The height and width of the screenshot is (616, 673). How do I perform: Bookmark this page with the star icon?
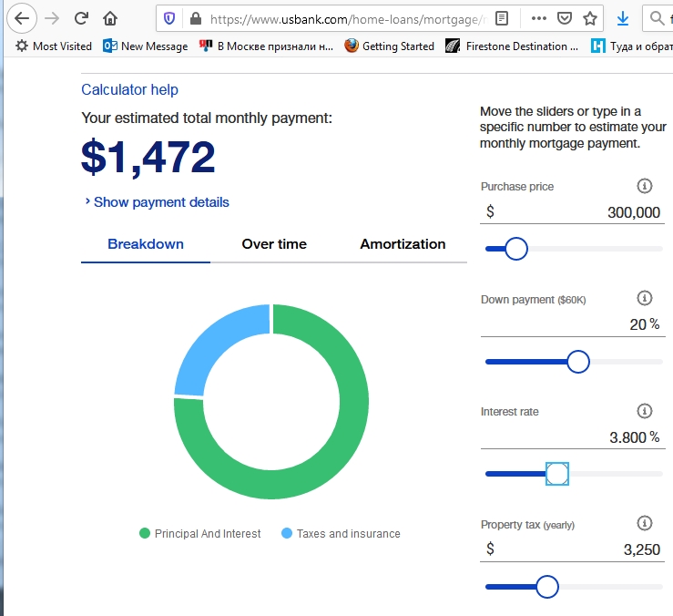coord(590,18)
